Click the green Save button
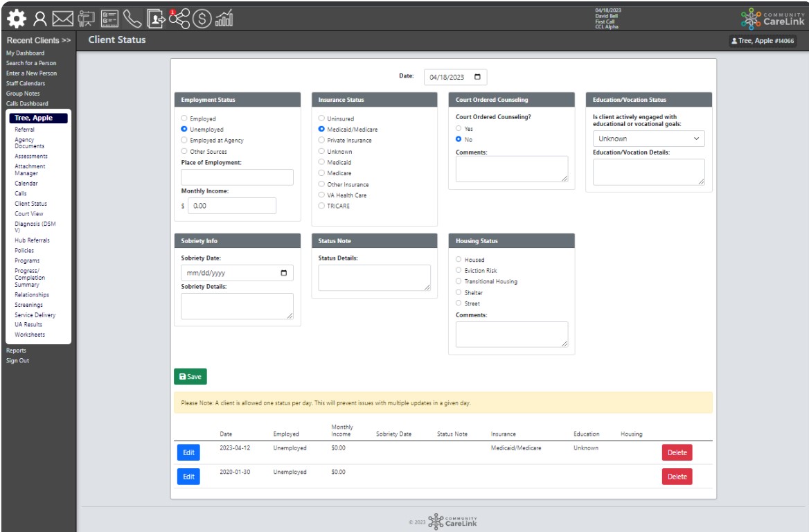Image resolution: width=809 pixels, height=532 pixels. pos(191,376)
